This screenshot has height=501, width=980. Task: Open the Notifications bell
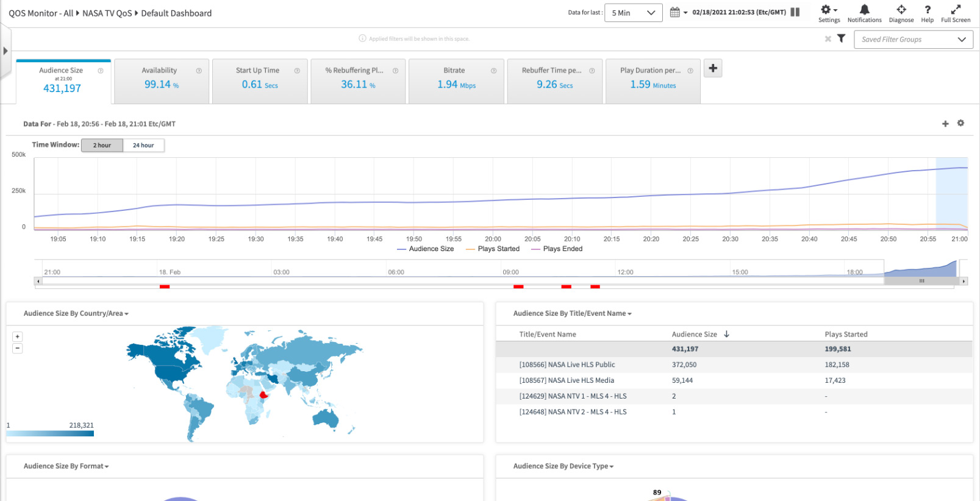(x=864, y=13)
